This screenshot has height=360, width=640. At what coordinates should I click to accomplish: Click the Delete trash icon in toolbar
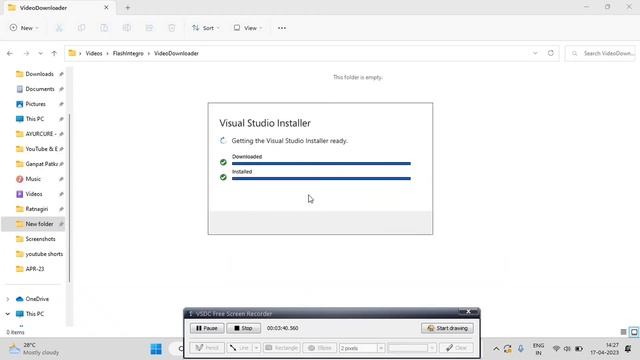click(x=172, y=28)
